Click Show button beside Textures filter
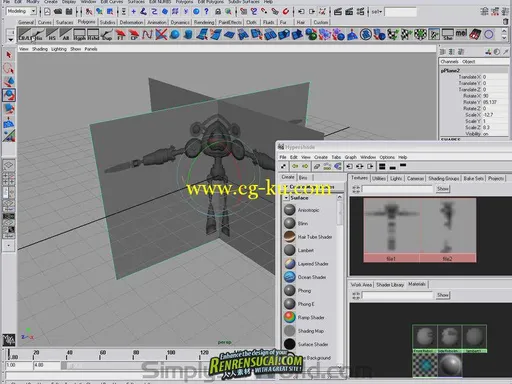The width and height of the screenshot is (512, 384). 443,189
